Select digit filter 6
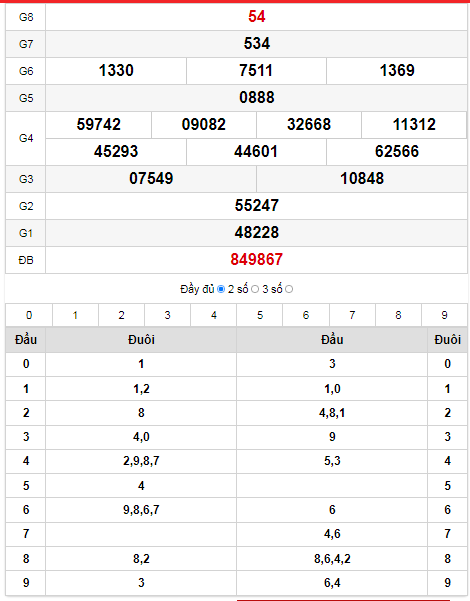 (x=306, y=315)
